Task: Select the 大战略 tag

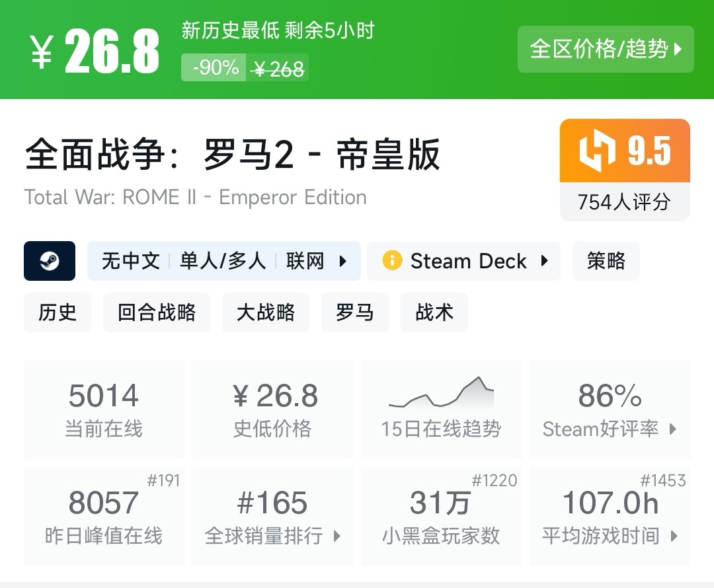Action: coord(266,312)
